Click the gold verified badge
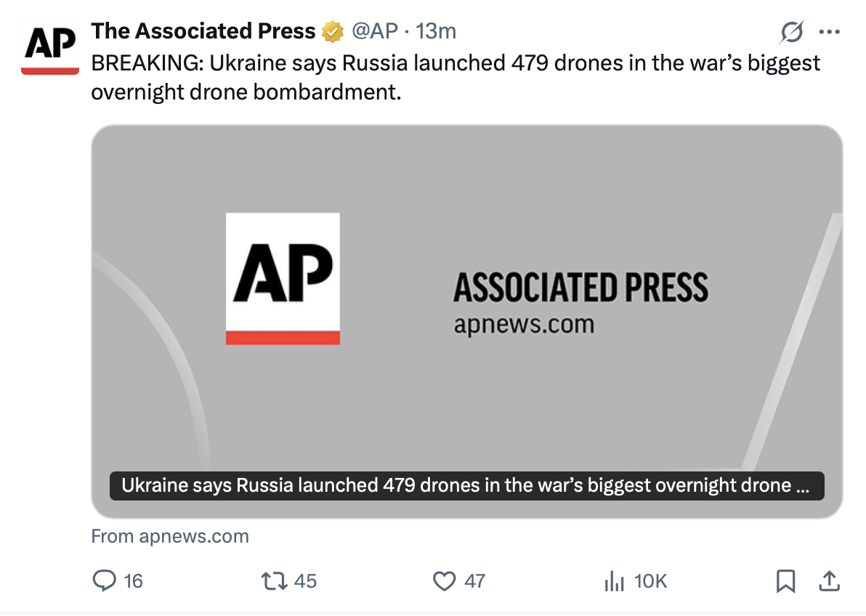The image size is (866, 616). click(x=333, y=31)
